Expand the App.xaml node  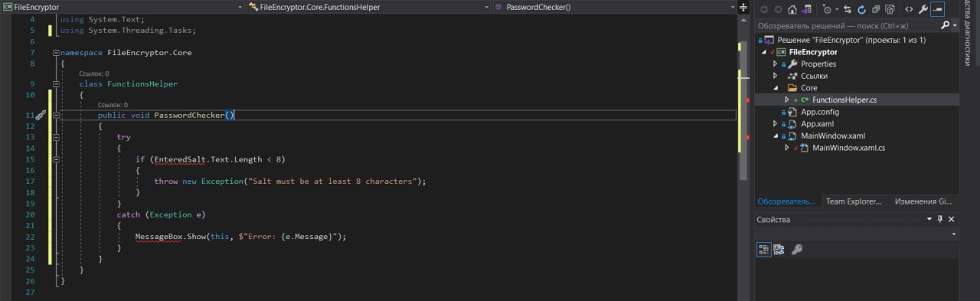click(x=775, y=124)
